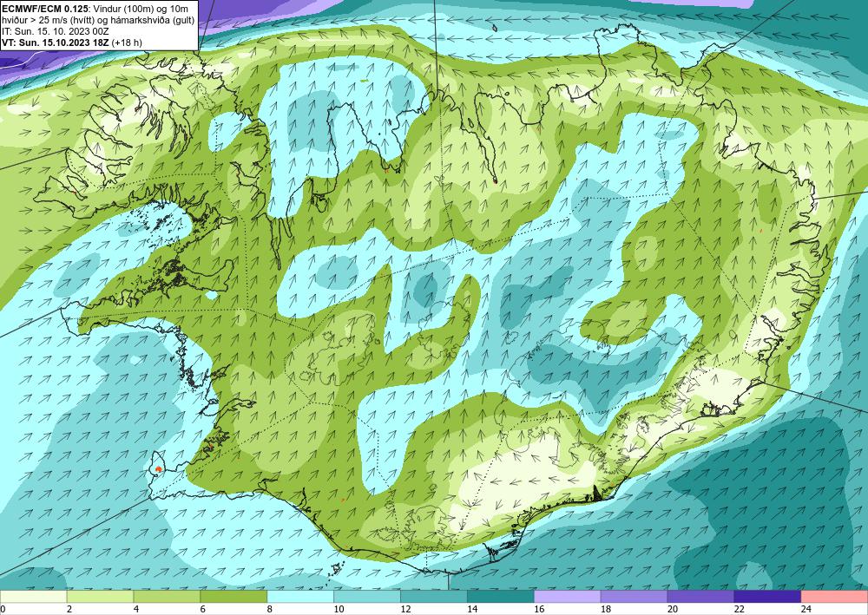The width and height of the screenshot is (868, 615).
Task: Click the light cyan 8–10 m/s legend swatch
Action: coord(300,597)
